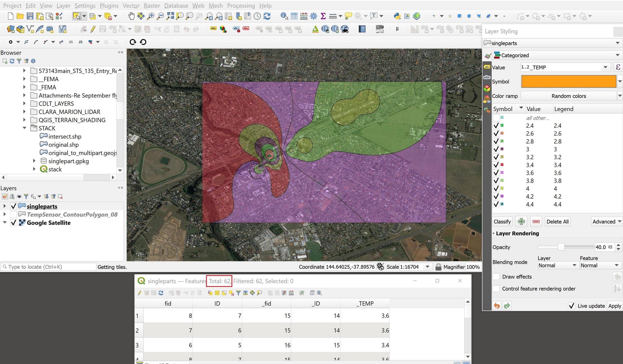Click the Temporal Controller clock icon
The height and width of the screenshot is (364, 623).
pyautogui.click(x=257, y=16)
